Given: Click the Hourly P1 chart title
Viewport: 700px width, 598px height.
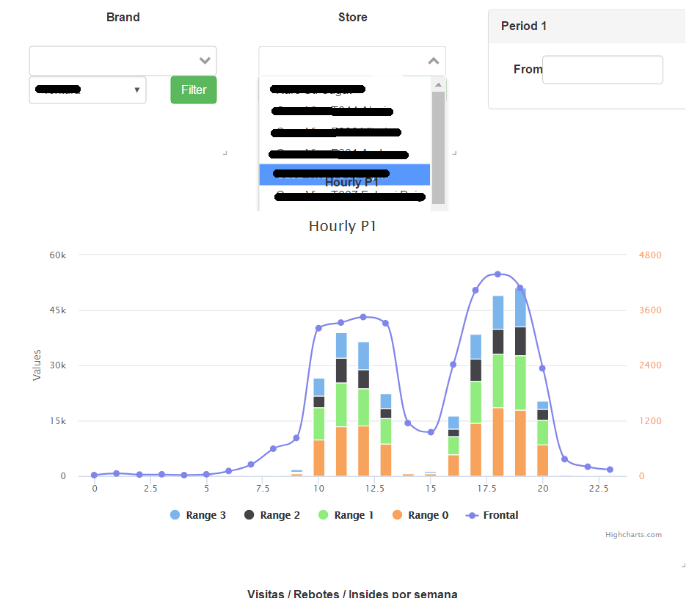Looking at the screenshot, I should pyautogui.click(x=343, y=226).
